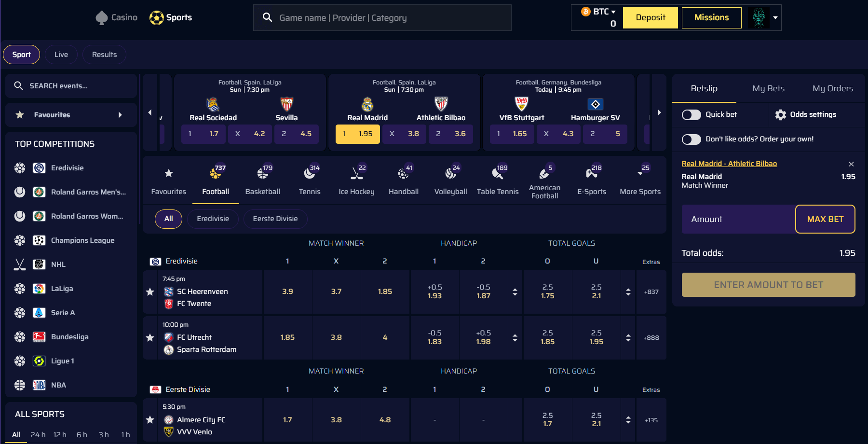Toggle the Don't like odds switch

[x=692, y=139]
